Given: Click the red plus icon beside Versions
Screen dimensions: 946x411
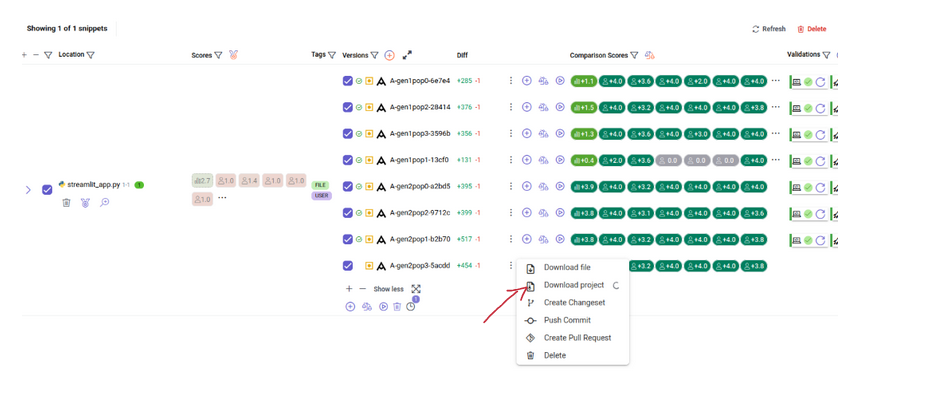Looking at the screenshot, I should (389, 56).
